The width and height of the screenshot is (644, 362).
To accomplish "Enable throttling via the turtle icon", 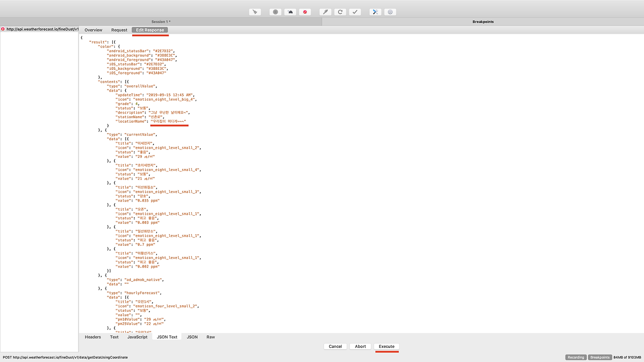I will [x=290, y=12].
